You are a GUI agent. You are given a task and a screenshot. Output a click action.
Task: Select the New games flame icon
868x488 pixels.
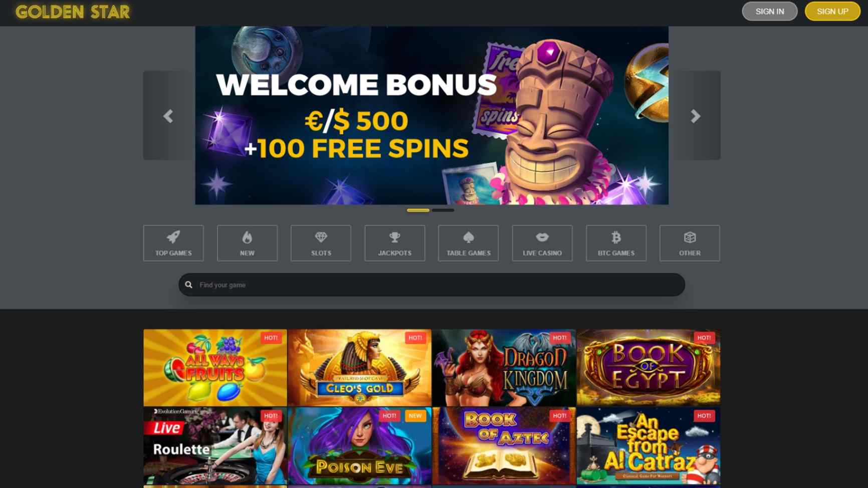247,243
